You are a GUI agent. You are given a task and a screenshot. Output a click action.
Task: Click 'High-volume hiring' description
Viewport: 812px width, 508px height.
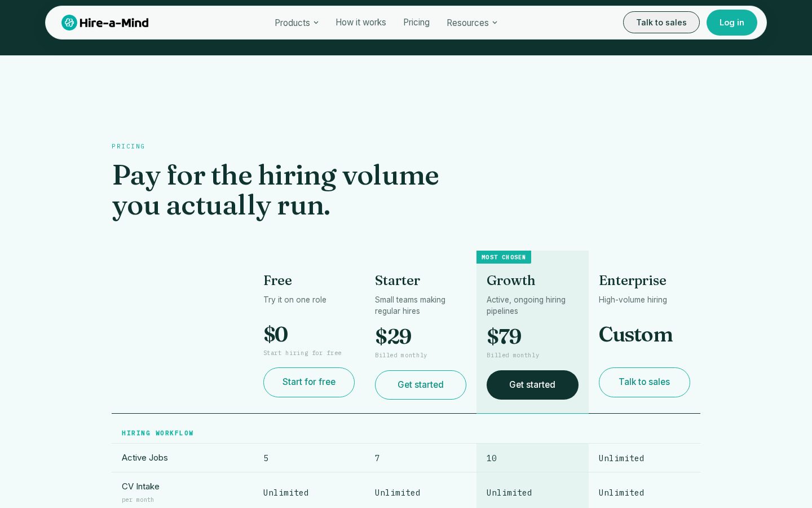(633, 300)
